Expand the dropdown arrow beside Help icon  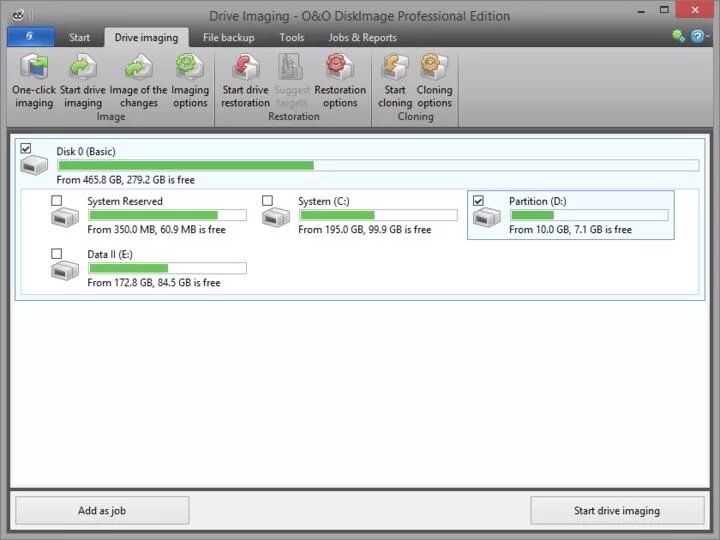click(708, 36)
